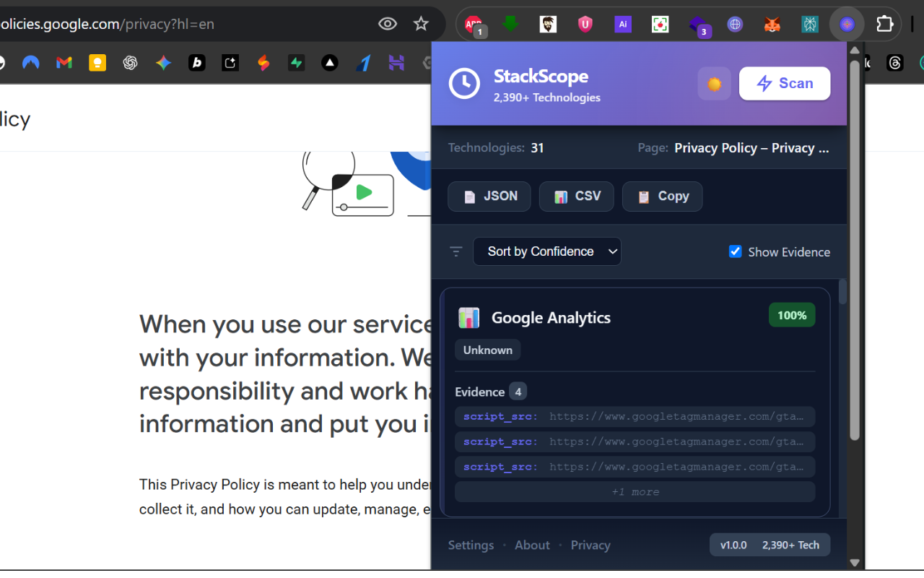Viewport: 924px width, 578px height.
Task: Click the StackScope clock logo icon
Action: [x=464, y=84]
